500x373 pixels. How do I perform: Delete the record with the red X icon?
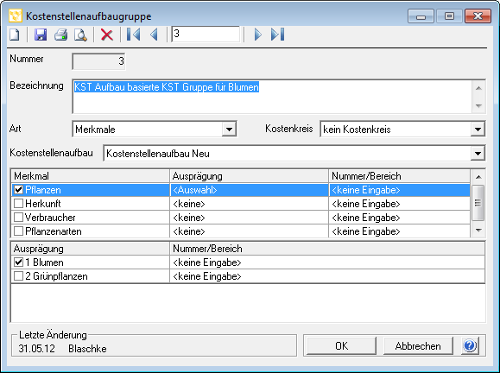(107, 35)
